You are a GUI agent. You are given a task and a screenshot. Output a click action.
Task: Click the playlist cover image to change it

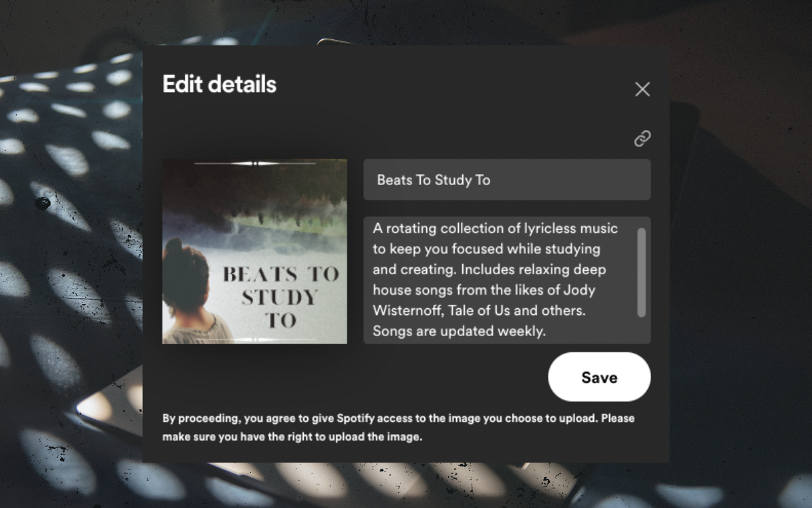(x=254, y=251)
